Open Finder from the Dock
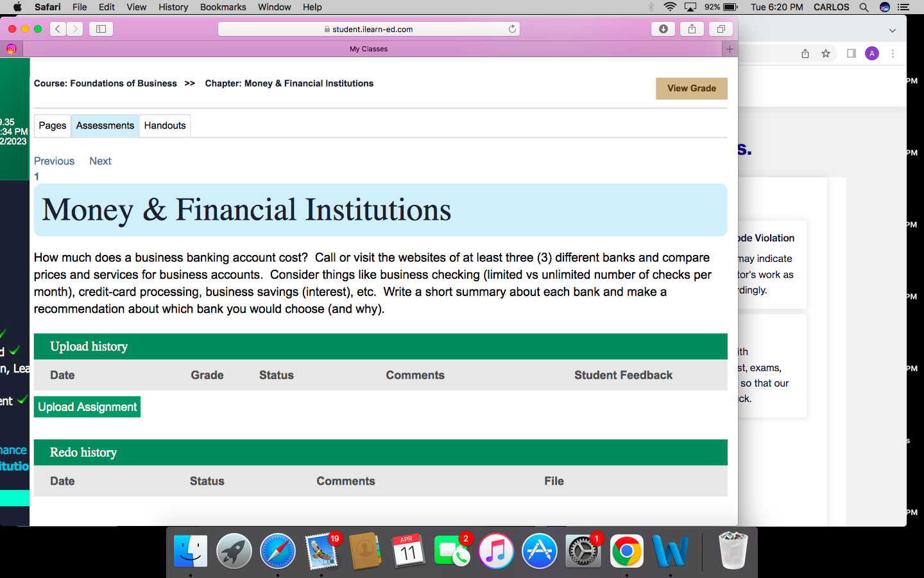 (x=191, y=551)
